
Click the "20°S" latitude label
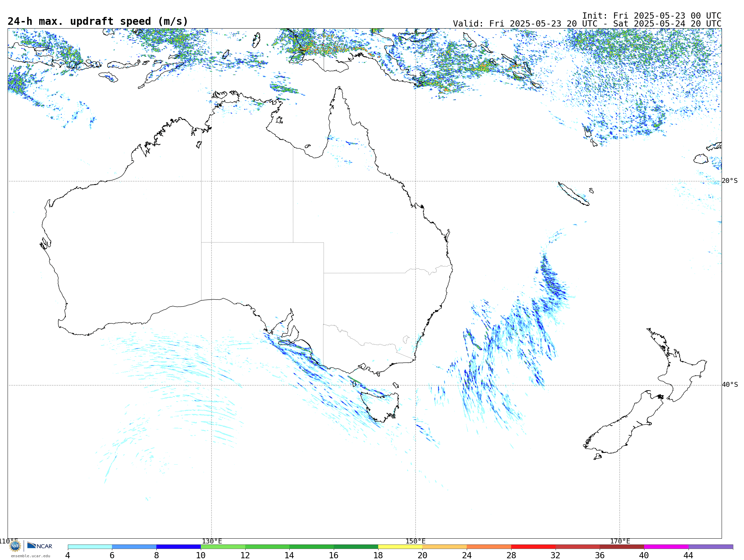click(x=730, y=181)
